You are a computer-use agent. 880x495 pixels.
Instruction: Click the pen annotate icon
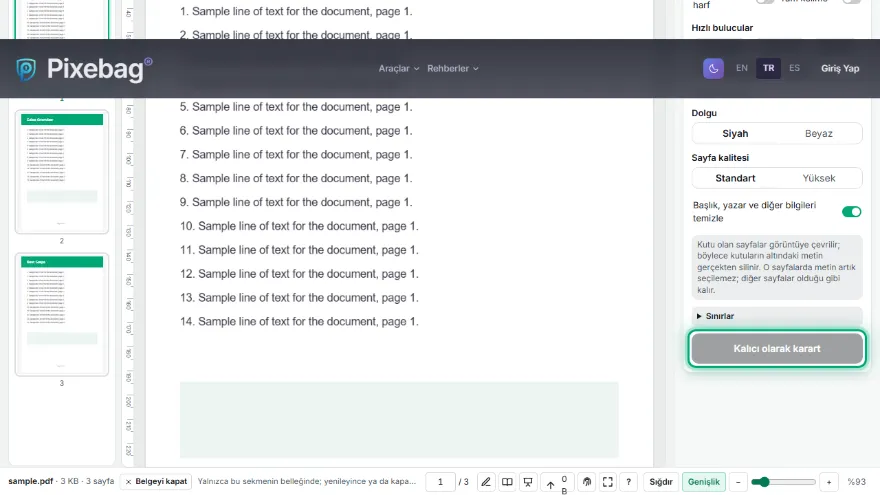click(x=486, y=482)
